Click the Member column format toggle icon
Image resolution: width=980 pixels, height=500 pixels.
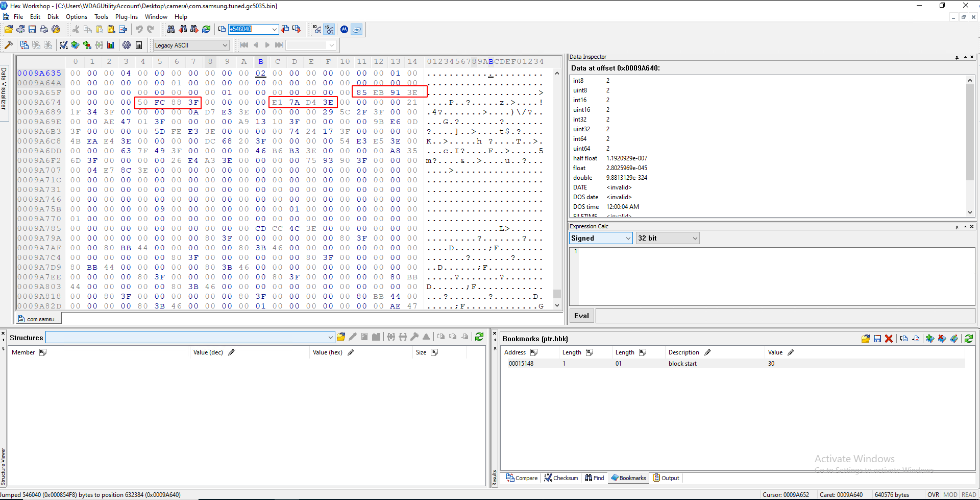(43, 352)
